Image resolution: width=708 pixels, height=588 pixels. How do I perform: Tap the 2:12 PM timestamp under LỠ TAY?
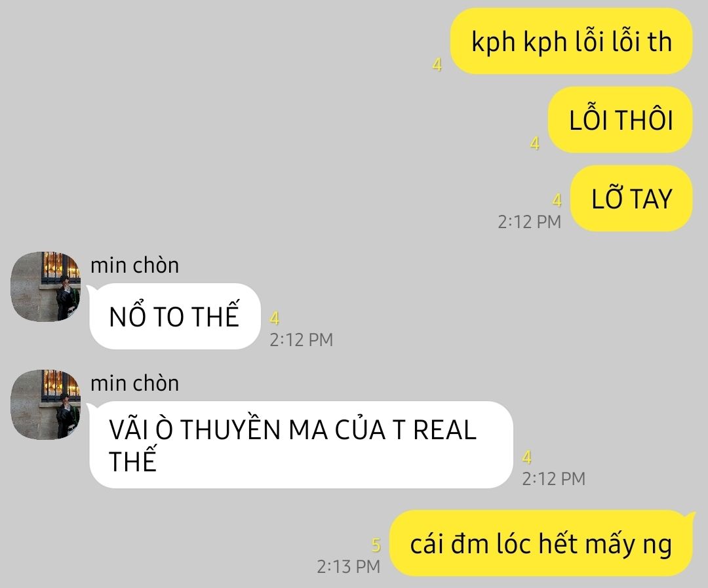(x=529, y=222)
